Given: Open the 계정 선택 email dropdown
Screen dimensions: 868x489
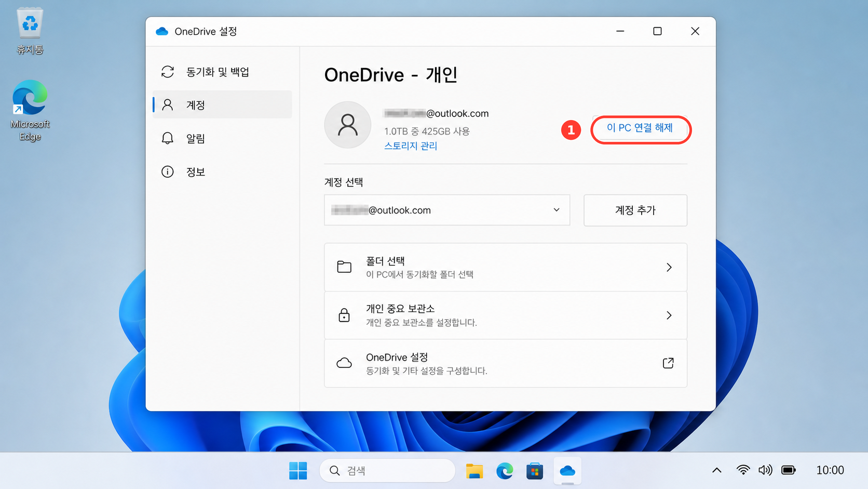Looking at the screenshot, I should click(x=447, y=210).
